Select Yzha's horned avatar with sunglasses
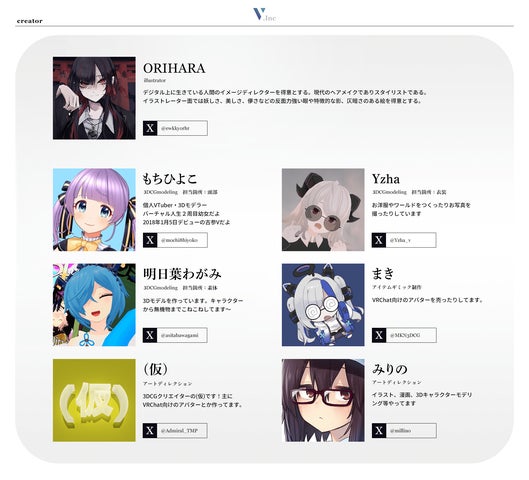Screen dimensions: 529x480 tap(323, 210)
